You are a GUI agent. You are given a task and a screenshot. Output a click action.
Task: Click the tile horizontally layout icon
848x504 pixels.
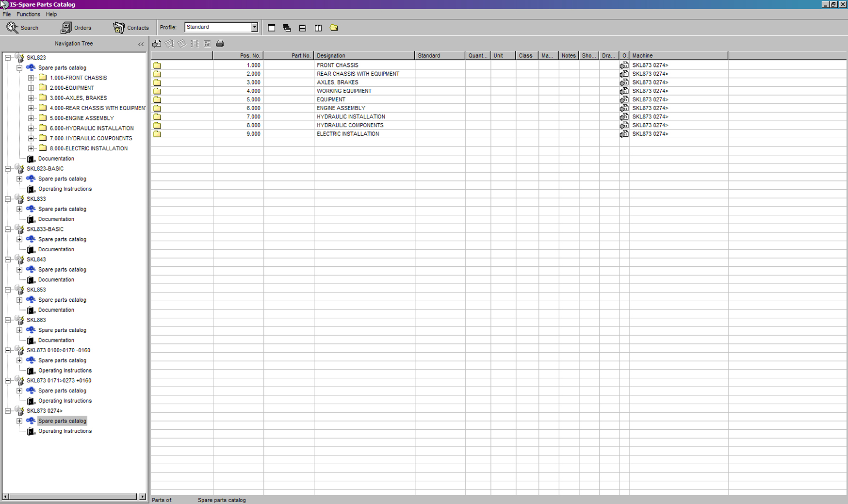303,28
